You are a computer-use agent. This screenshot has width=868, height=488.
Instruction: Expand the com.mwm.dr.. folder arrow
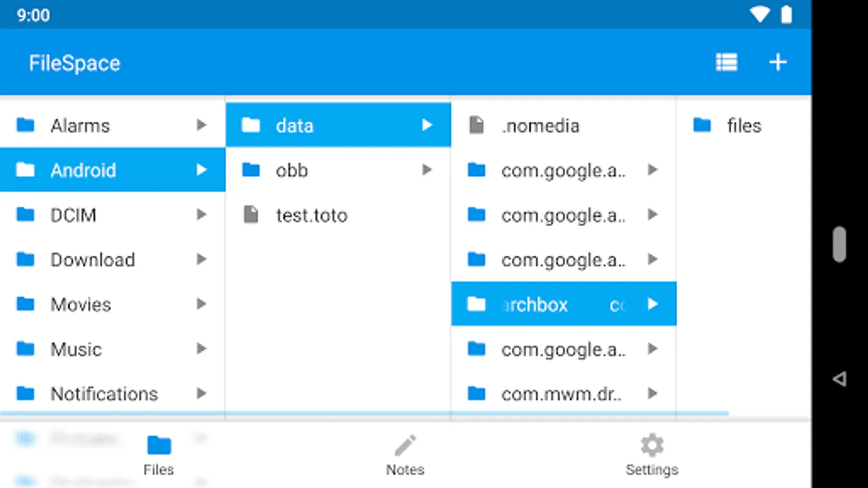click(x=653, y=393)
